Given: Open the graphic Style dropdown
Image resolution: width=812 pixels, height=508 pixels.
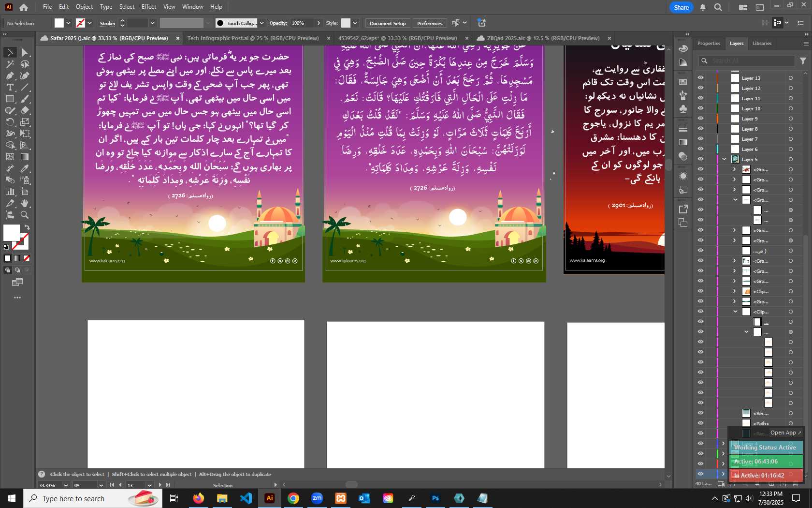Looking at the screenshot, I should [355, 23].
